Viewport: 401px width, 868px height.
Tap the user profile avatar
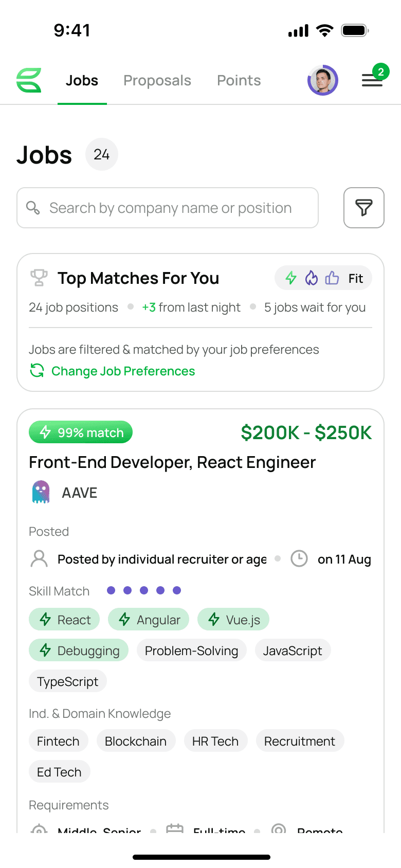(x=322, y=80)
